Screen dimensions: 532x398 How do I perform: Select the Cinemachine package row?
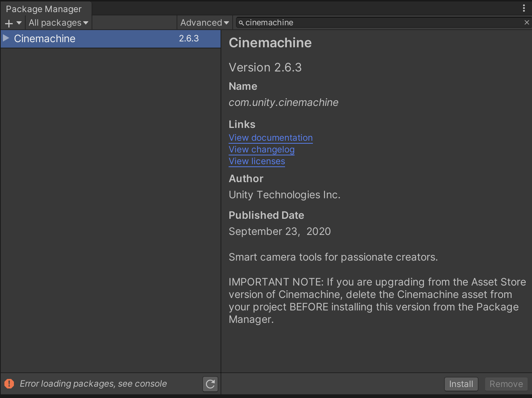[111, 39]
